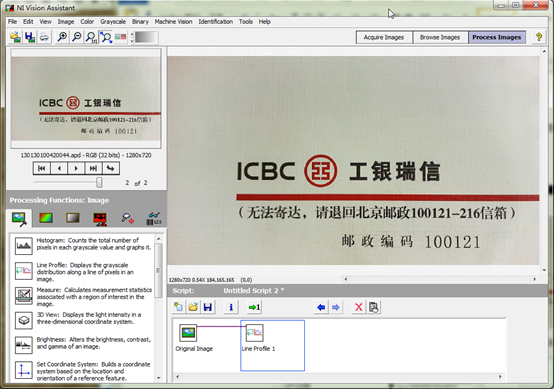Delete selected step with red X
The width and height of the screenshot is (554, 389).
[x=359, y=307]
